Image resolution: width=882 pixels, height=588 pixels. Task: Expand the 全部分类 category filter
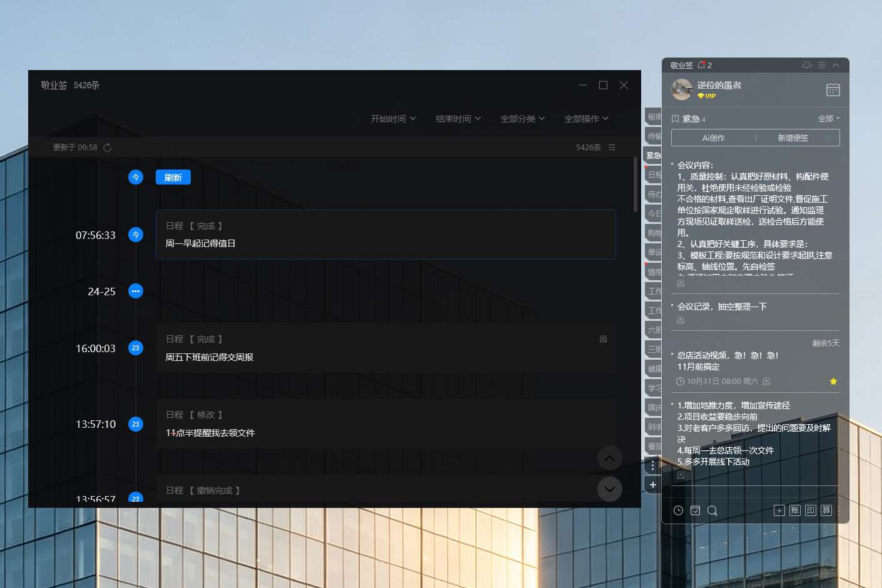523,119
